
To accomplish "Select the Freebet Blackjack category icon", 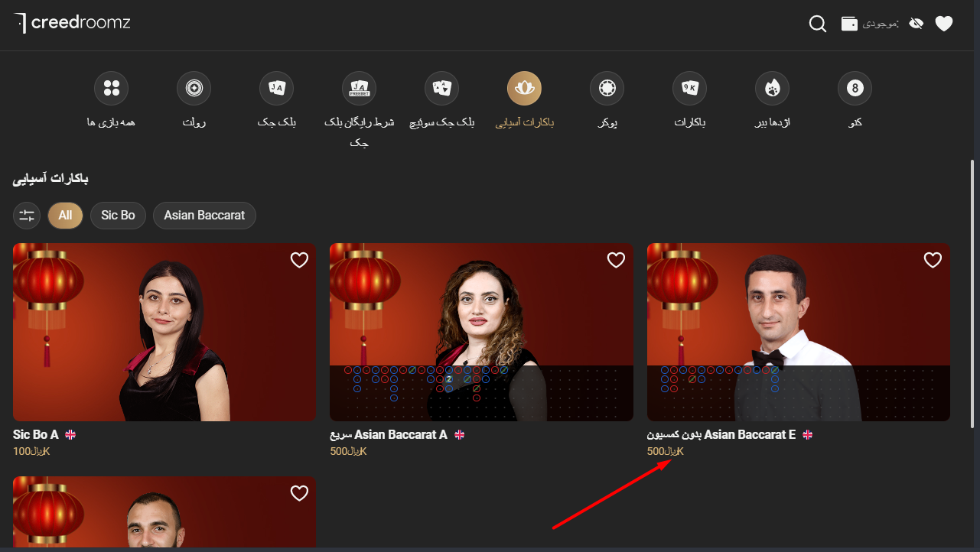I will point(359,89).
